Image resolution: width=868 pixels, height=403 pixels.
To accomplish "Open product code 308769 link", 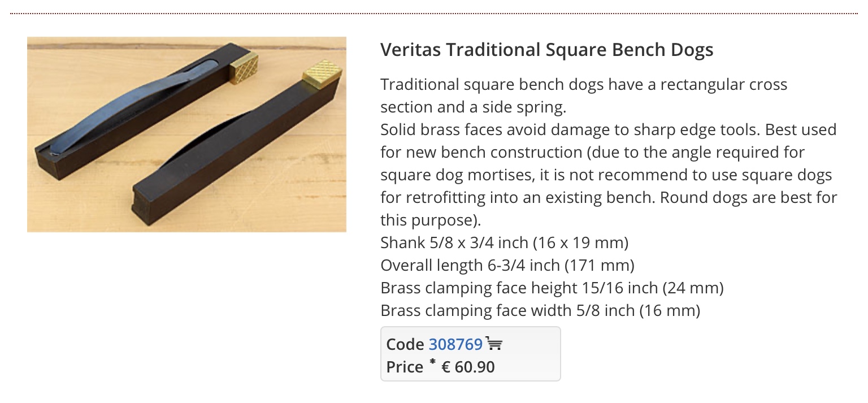I will (x=455, y=344).
